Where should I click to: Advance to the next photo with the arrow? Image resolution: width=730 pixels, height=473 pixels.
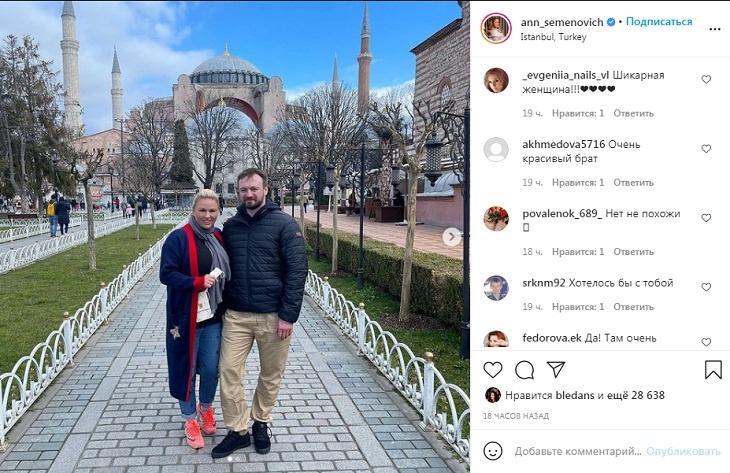451,237
